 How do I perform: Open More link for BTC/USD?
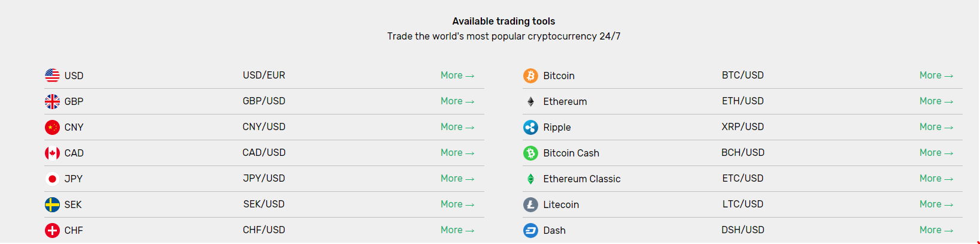[936, 76]
